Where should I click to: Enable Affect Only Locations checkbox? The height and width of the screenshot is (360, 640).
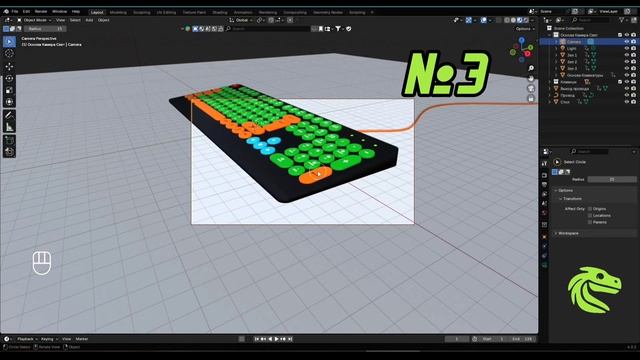[x=590, y=215]
